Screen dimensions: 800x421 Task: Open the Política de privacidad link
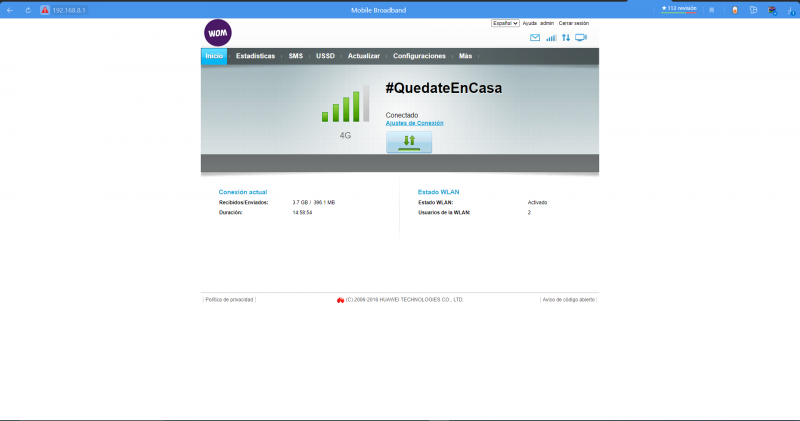229,299
